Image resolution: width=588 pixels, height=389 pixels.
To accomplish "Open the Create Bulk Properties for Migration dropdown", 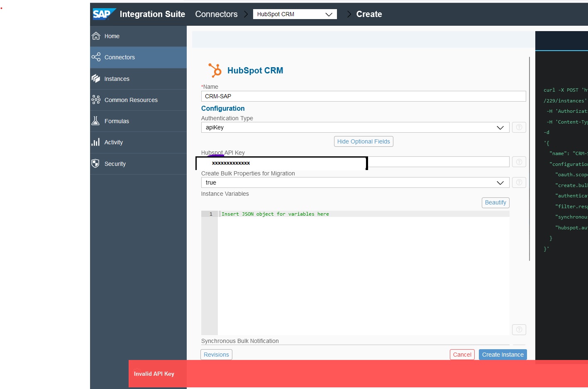I will point(500,182).
